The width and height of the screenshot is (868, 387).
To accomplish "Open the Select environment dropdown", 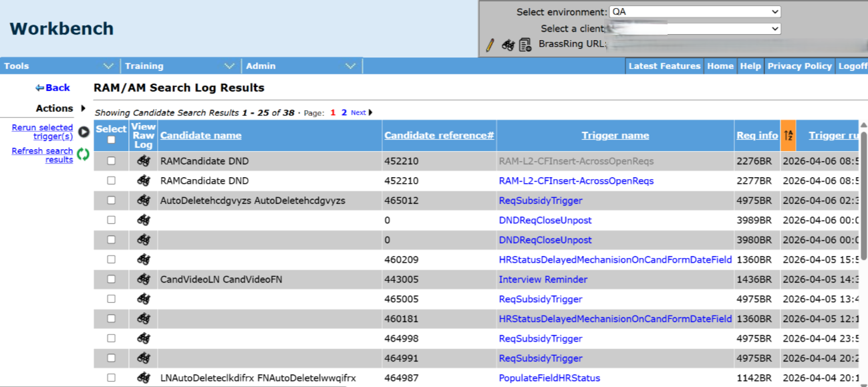I will pos(695,12).
